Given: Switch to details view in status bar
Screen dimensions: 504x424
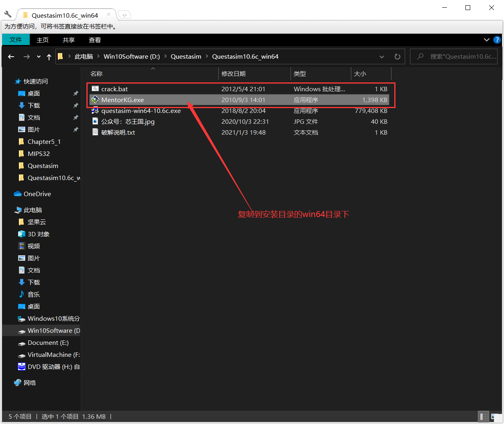Looking at the screenshot, I should 483,416.
